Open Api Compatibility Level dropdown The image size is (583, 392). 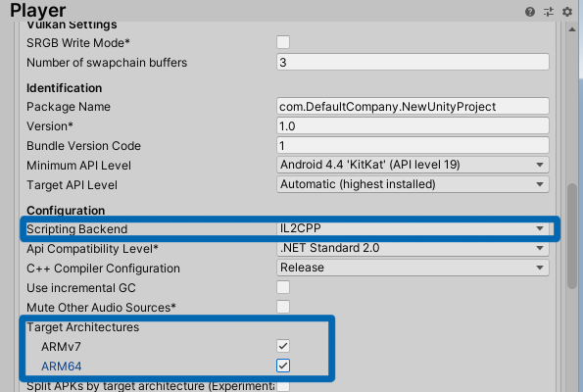pos(413,248)
